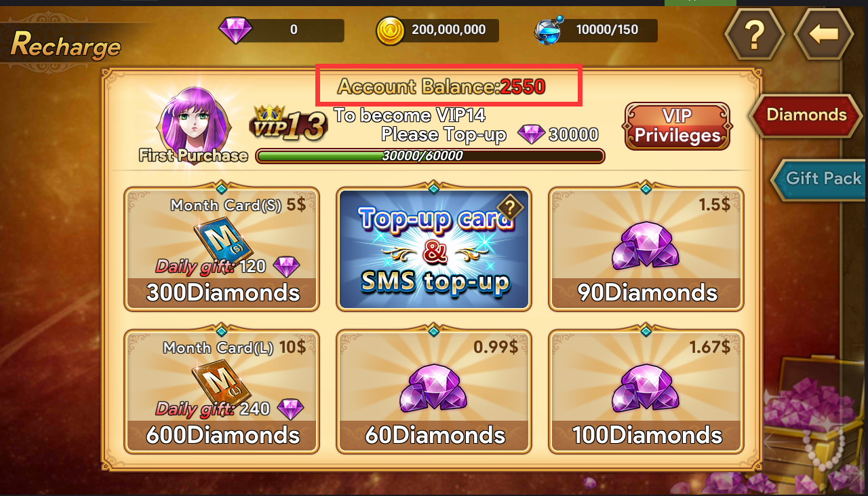868x496 pixels.
Task: Click the VIP 13 crown badge
Action: point(288,123)
